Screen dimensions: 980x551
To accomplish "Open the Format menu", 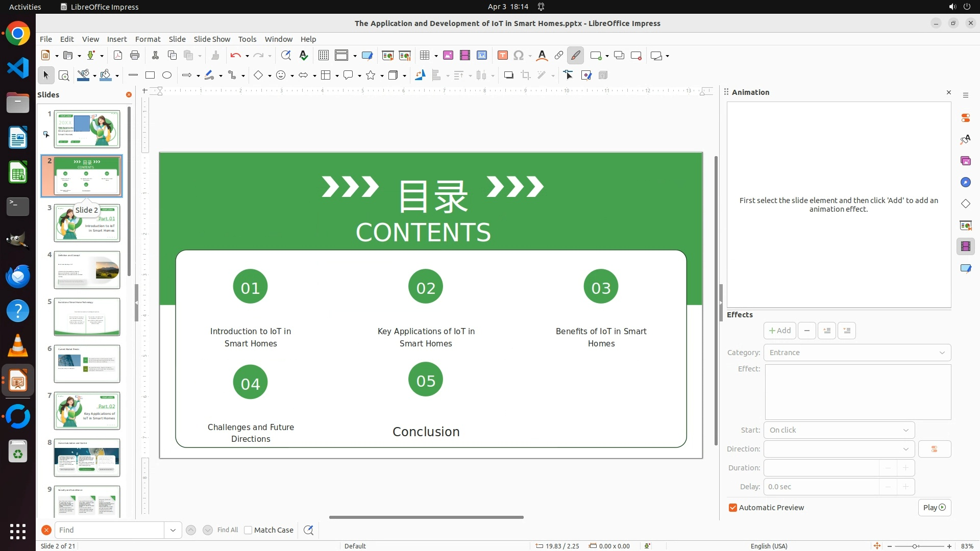I will pyautogui.click(x=148, y=39).
